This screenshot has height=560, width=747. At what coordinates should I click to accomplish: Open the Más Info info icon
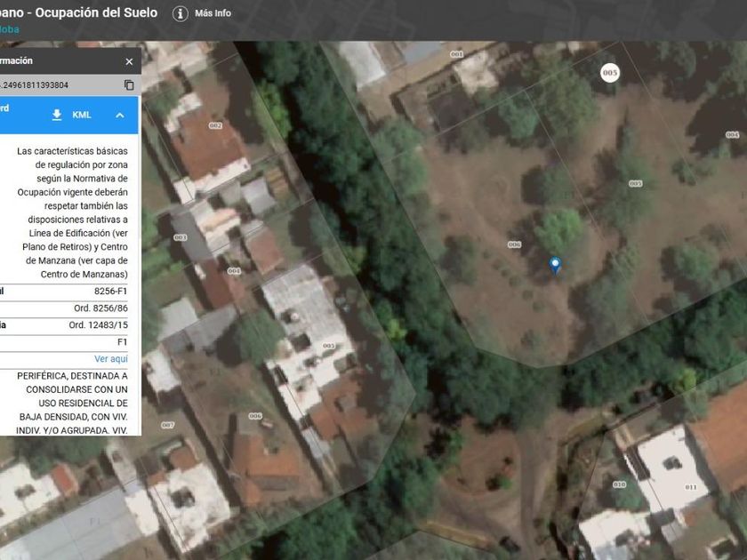click(180, 14)
